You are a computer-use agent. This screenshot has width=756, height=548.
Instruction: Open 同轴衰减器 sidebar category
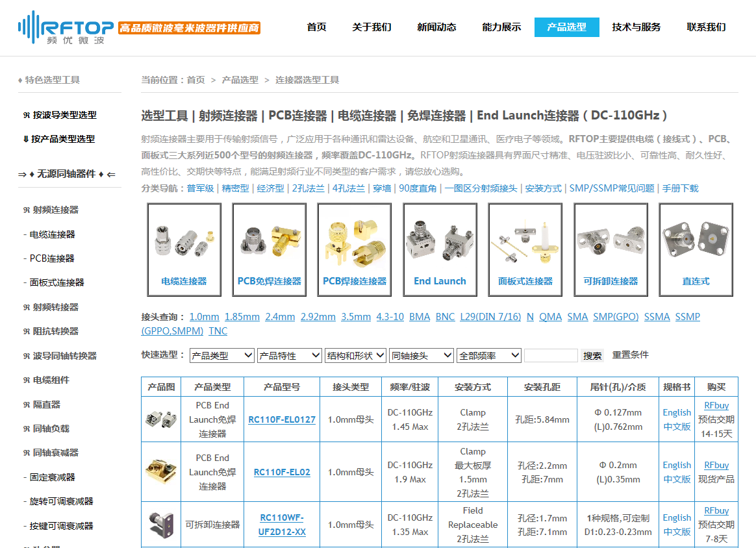(x=51, y=453)
